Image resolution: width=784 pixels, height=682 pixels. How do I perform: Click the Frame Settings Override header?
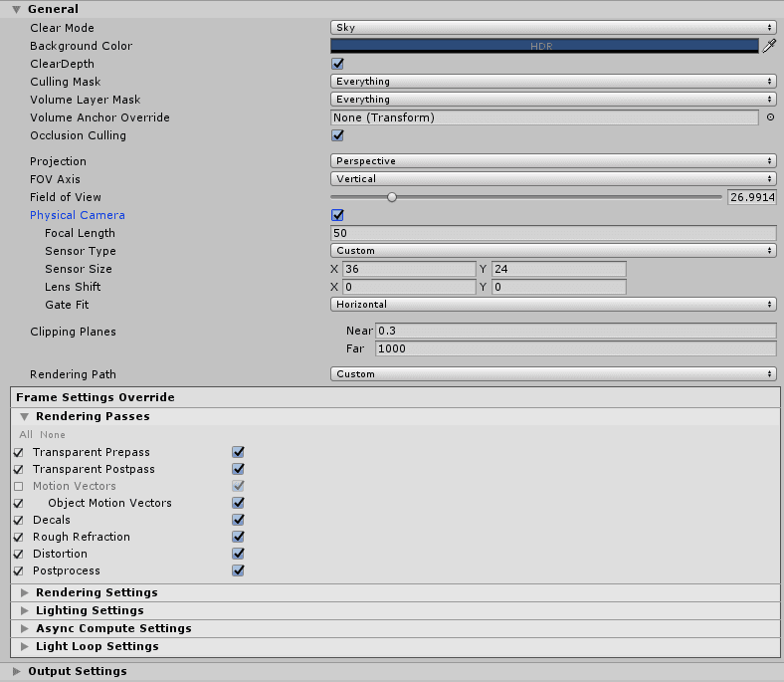(96, 397)
